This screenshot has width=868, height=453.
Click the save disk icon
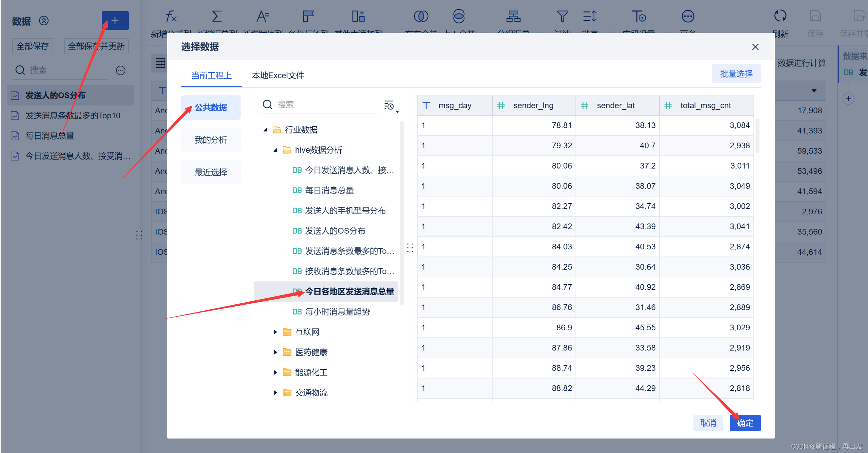pyautogui.click(x=815, y=16)
